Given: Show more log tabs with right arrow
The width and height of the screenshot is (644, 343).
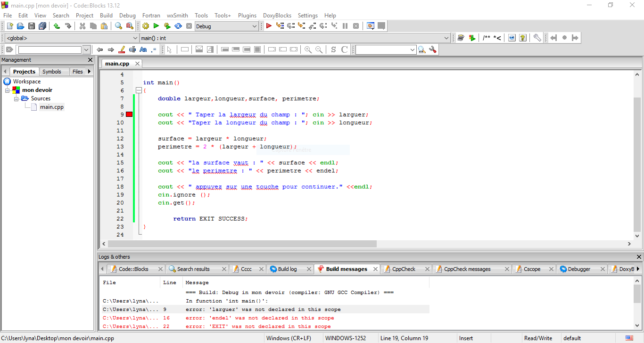Looking at the screenshot, I should point(638,269).
